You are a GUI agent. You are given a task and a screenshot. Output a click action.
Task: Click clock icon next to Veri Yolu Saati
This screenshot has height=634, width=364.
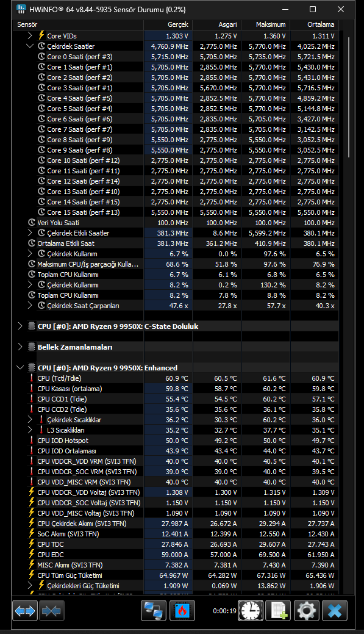[x=32, y=222]
